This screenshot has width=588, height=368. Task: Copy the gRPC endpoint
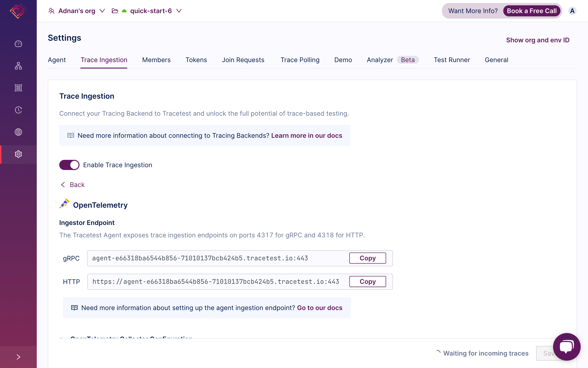(x=368, y=258)
